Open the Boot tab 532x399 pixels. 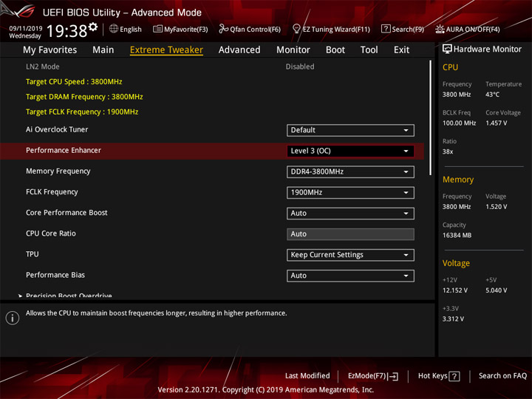click(335, 50)
